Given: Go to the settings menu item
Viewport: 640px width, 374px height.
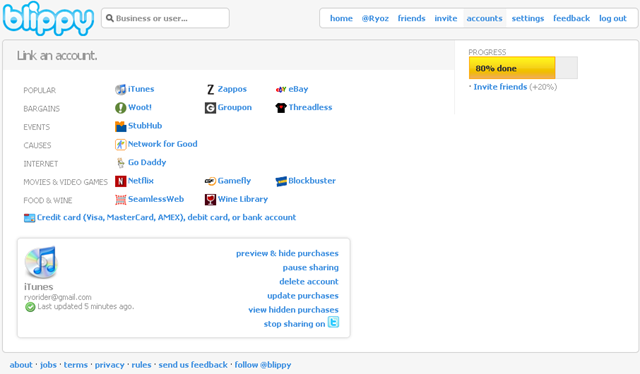Looking at the screenshot, I should [x=528, y=18].
